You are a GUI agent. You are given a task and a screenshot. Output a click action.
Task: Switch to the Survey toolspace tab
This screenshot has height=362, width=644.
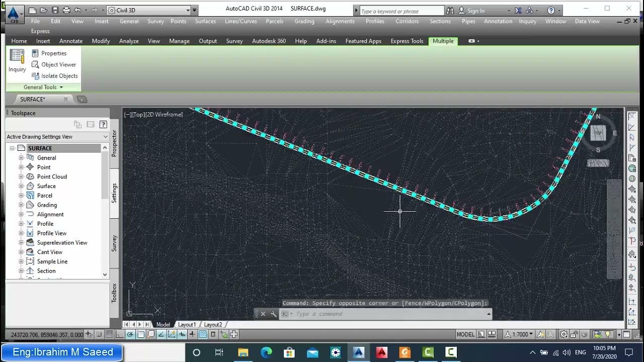[114, 243]
